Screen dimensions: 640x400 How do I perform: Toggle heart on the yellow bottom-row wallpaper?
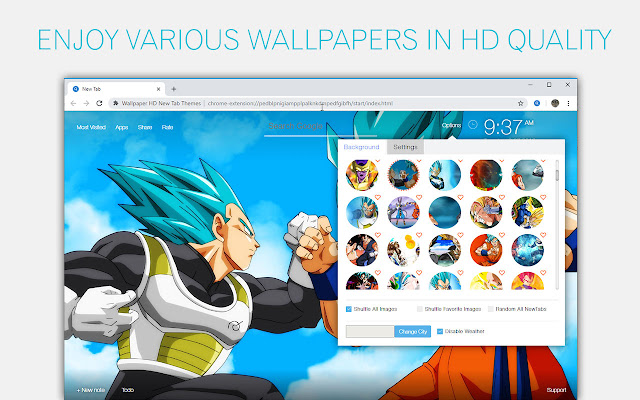click(502, 273)
